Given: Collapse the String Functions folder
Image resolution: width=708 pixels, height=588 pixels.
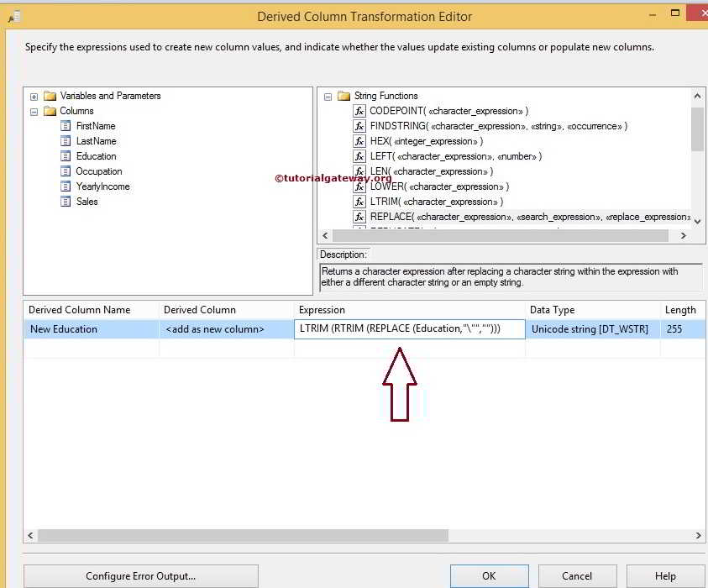Looking at the screenshot, I should tap(326, 96).
